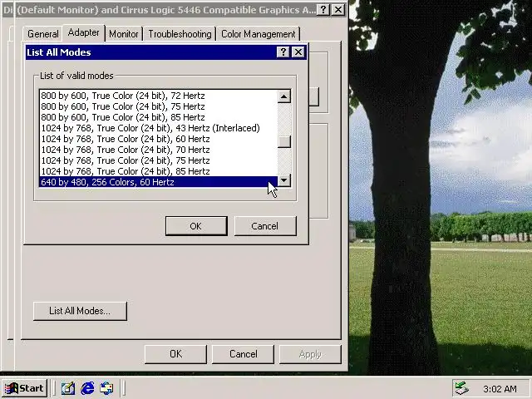Open the Color Management tab
The height and width of the screenshot is (399, 532).
click(259, 34)
